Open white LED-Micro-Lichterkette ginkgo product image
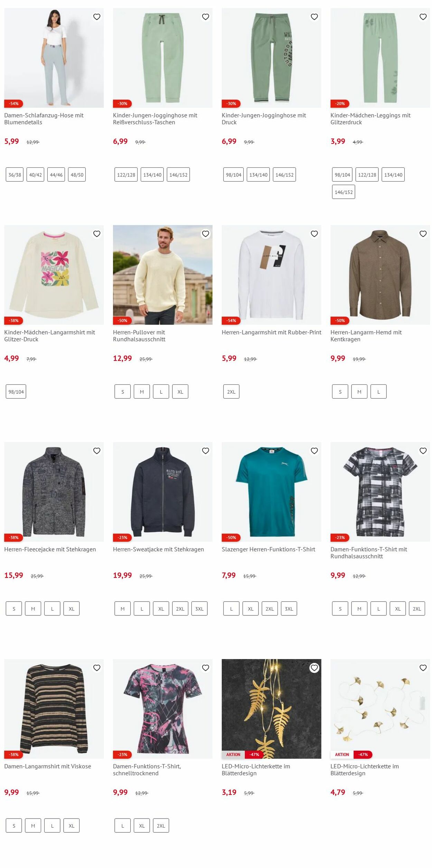Screen dimensions: 432x868 (380, 709)
